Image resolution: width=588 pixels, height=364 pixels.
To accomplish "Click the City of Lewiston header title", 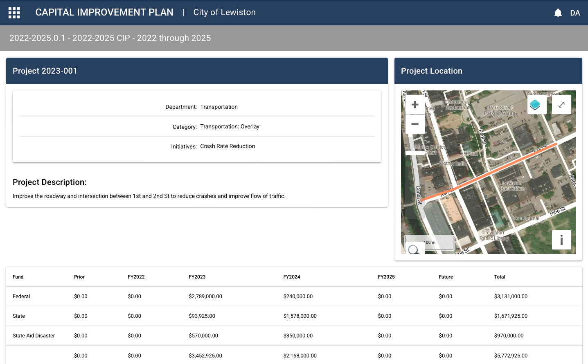I will [x=224, y=12].
